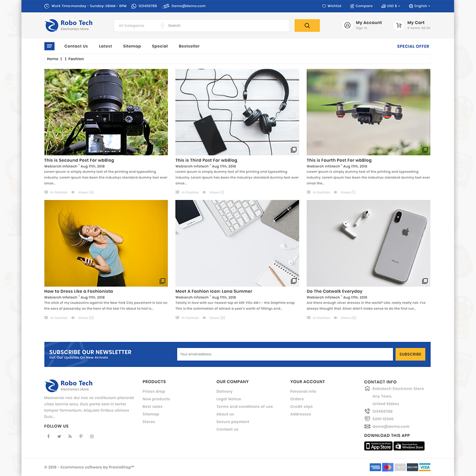Select the Bestseller menu item
Screen dimensions: 476x476
click(x=189, y=46)
